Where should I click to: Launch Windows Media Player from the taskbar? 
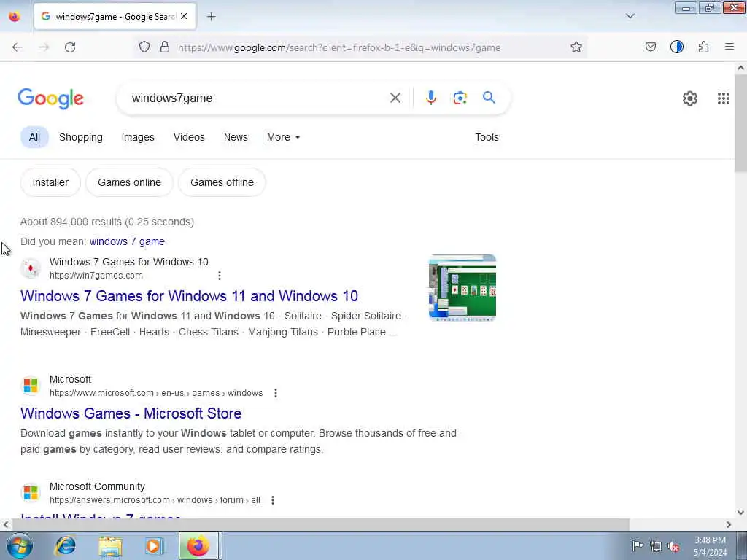(155, 546)
